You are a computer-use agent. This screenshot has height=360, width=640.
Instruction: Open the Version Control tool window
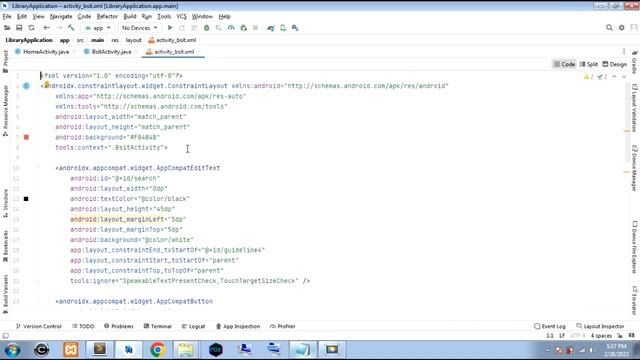coord(38,326)
